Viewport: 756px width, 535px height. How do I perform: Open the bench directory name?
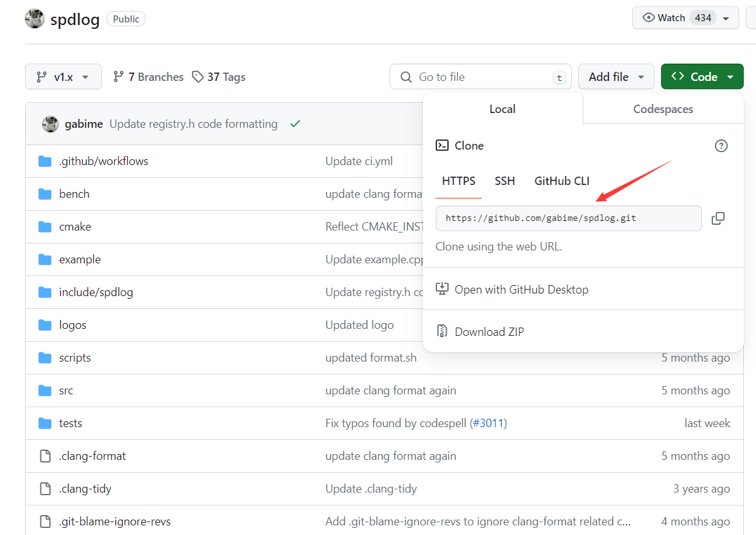click(74, 194)
